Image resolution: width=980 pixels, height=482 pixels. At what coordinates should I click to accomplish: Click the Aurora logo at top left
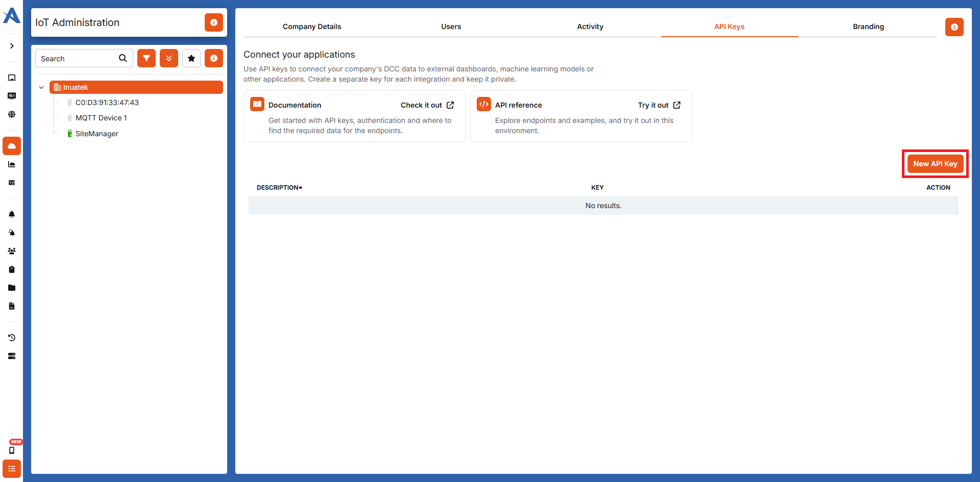coord(12,16)
